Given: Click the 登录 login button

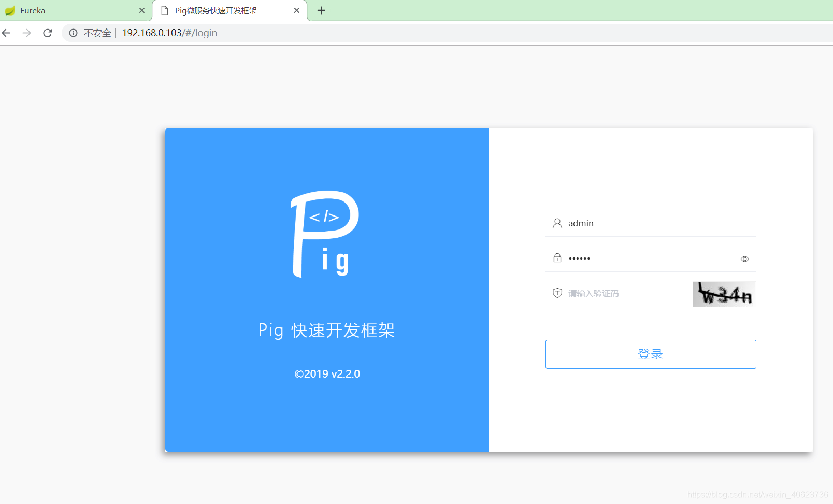Looking at the screenshot, I should point(651,354).
